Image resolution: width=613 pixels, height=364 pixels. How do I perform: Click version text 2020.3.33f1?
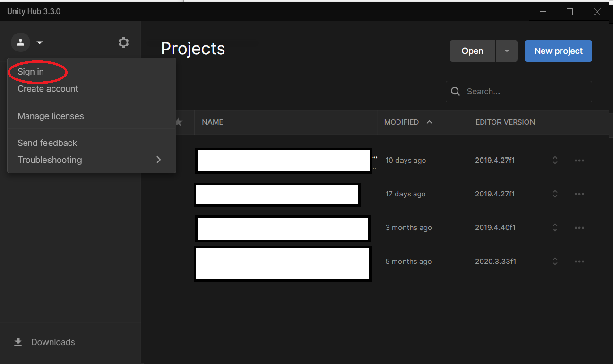pyautogui.click(x=495, y=262)
